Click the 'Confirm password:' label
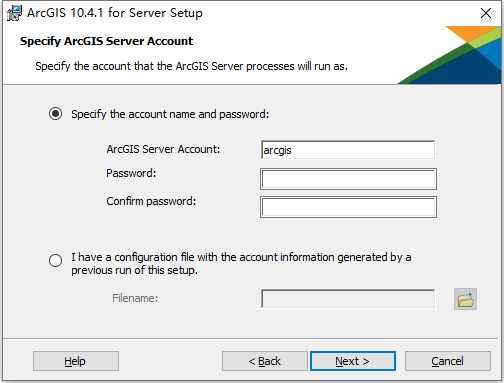Image resolution: width=504 pixels, height=383 pixels. 151,201
